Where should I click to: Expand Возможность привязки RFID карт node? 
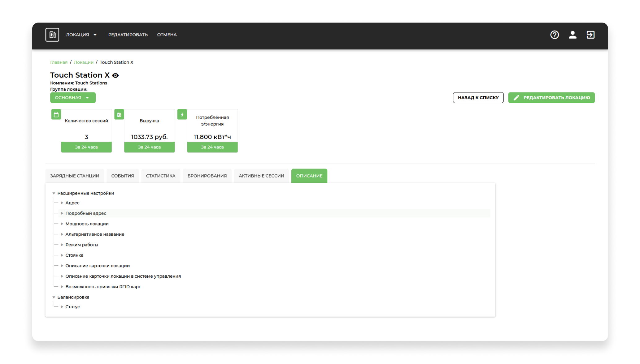coord(62,287)
